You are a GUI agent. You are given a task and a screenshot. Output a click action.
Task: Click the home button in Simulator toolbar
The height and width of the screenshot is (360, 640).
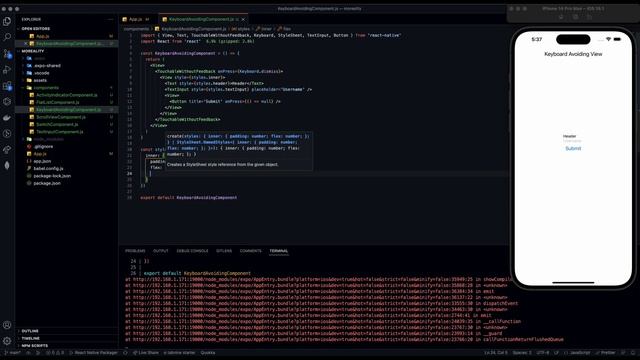[561, 17]
